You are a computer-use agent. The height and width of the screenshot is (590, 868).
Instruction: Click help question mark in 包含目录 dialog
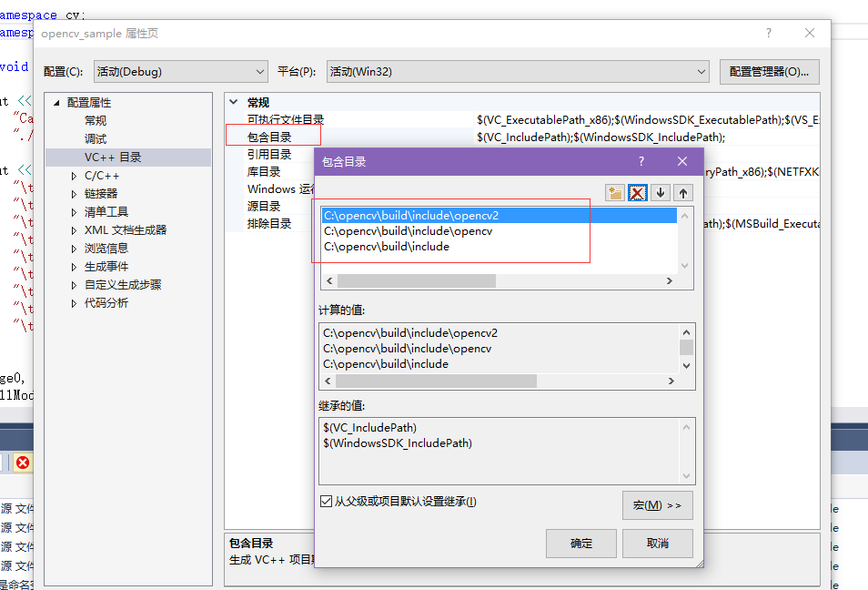[x=641, y=161]
